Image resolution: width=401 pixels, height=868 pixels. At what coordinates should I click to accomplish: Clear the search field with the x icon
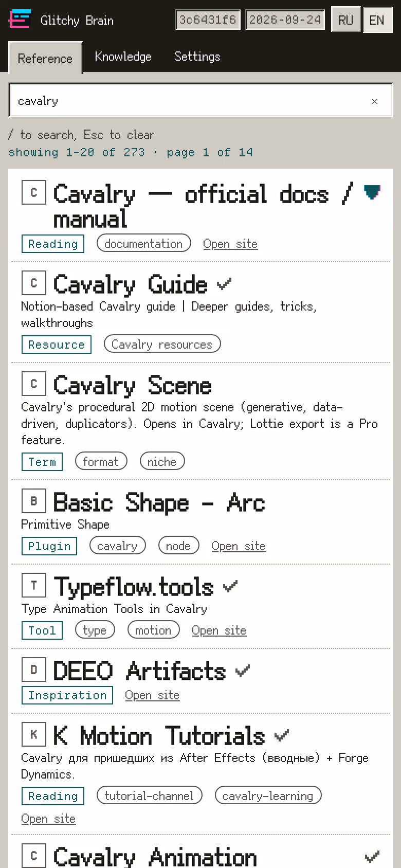pyautogui.click(x=375, y=101)
